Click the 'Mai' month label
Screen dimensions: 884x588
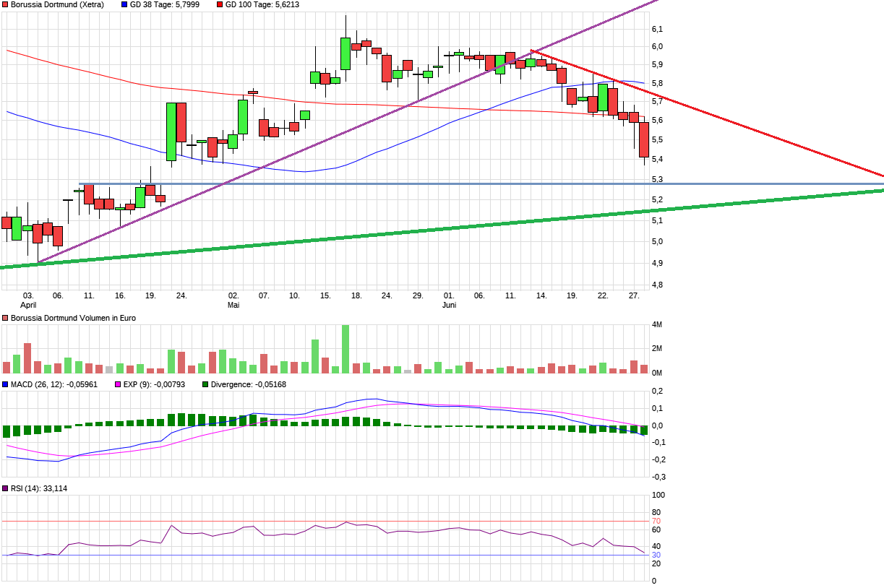tap(233, 305)
